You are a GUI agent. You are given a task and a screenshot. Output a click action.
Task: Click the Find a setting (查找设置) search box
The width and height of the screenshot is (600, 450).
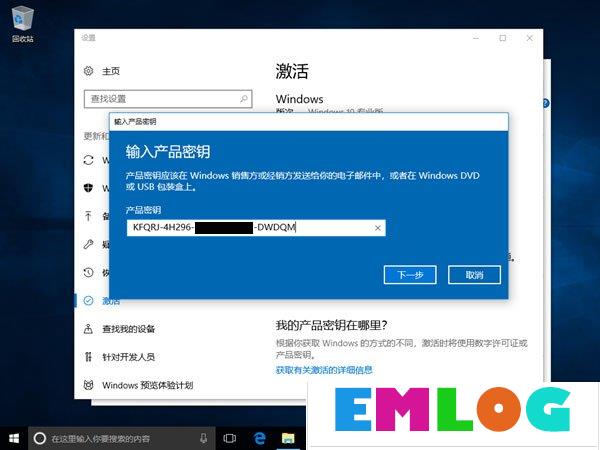pyautogui.click(x=168, y=99)
